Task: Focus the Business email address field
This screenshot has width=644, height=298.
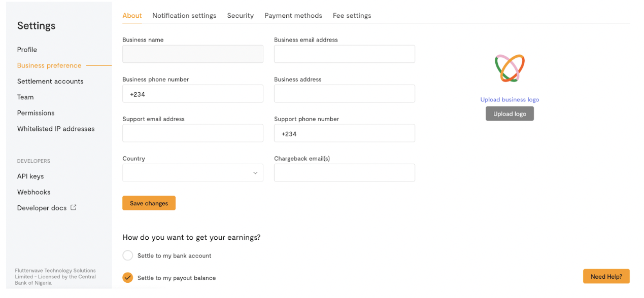Action: coord(345,54)
